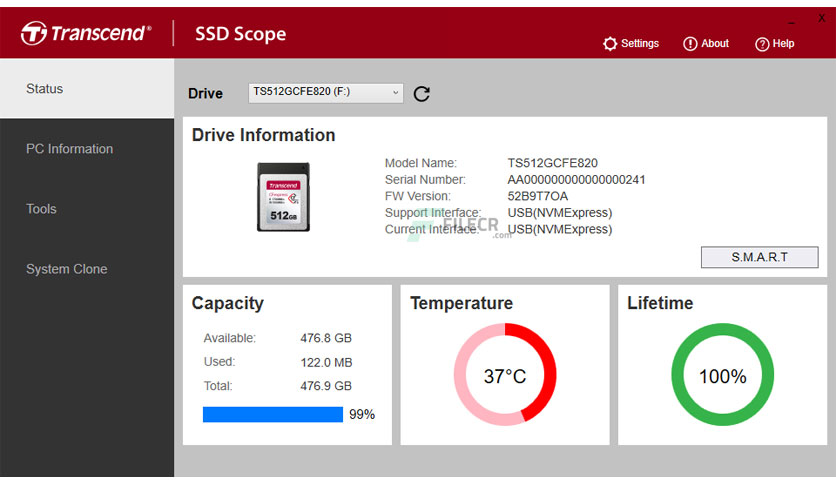This screenshot has height=484, width=836.
Task: Click the Temperature panel heading
Action: pyautogui.click(x=461, y=303)
